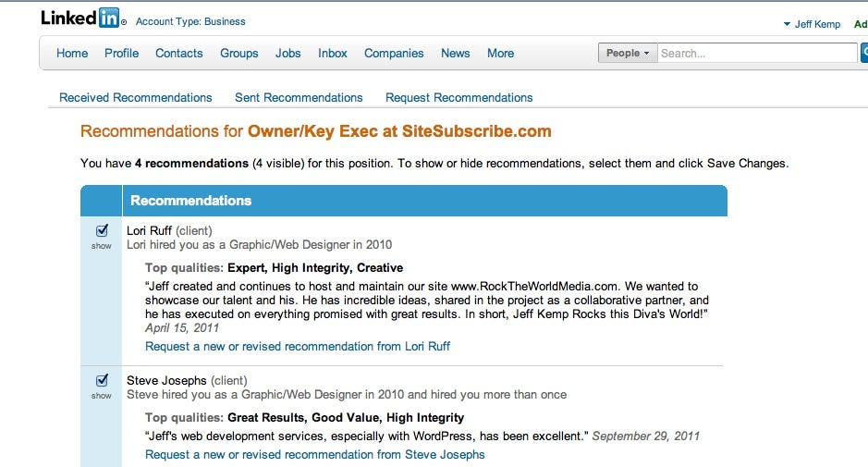Request a revised recommendation from Steve Josephs
868x467 pixels.
315,454
